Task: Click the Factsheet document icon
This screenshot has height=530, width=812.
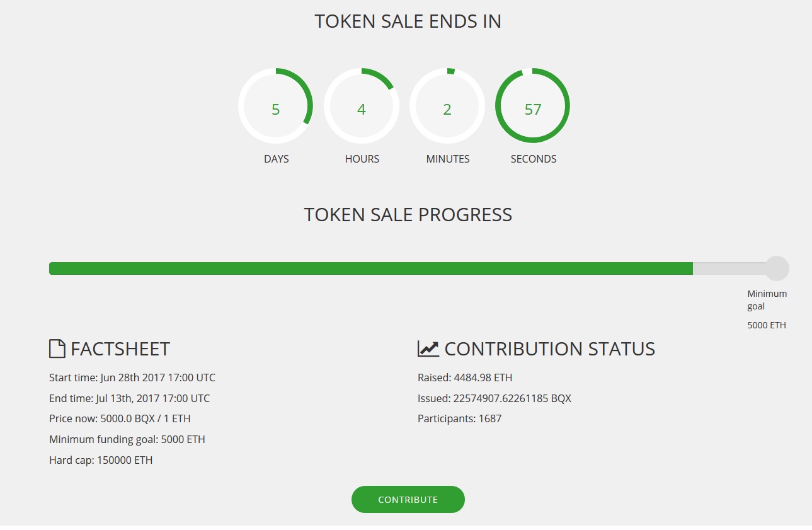Action: point(57,349)
